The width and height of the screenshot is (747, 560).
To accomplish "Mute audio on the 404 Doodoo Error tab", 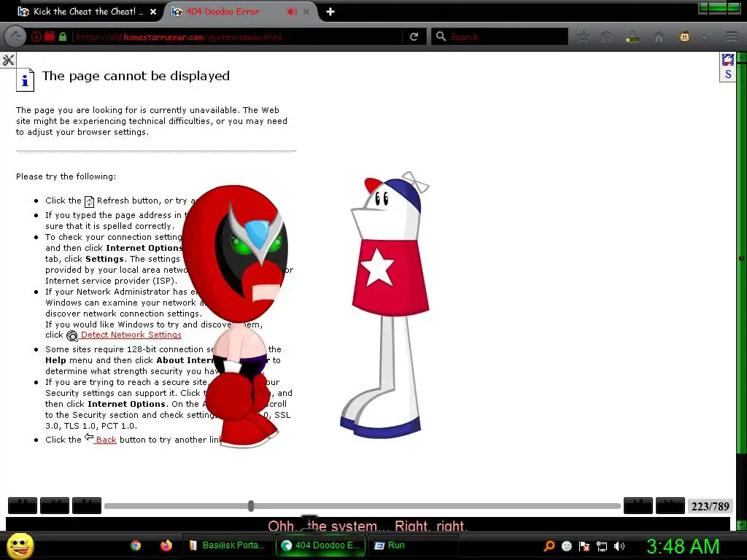I will click(292, 12).
